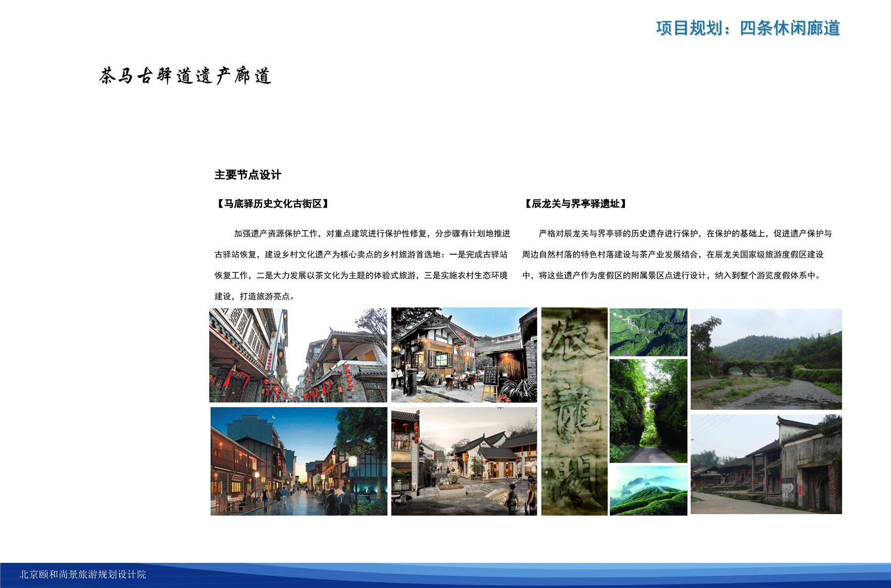Select the night street rendering with moon
This screenshot has height=588, width=891.
coord(299,461)
